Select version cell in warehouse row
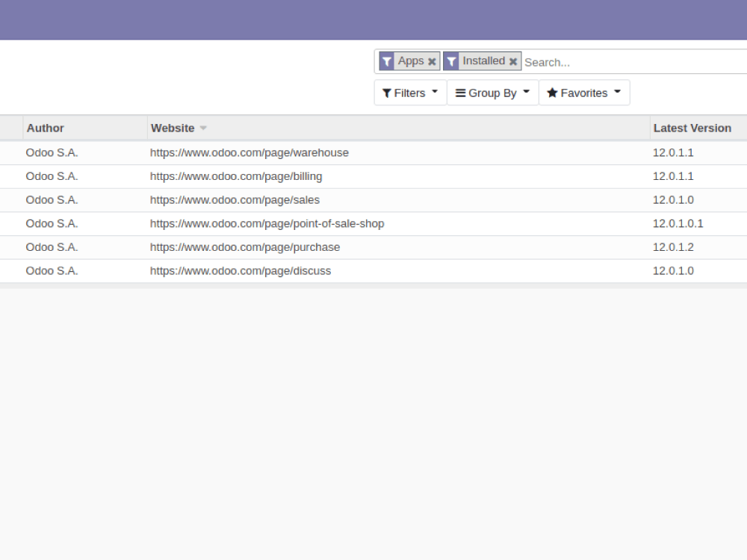 [x=673, y=153]
